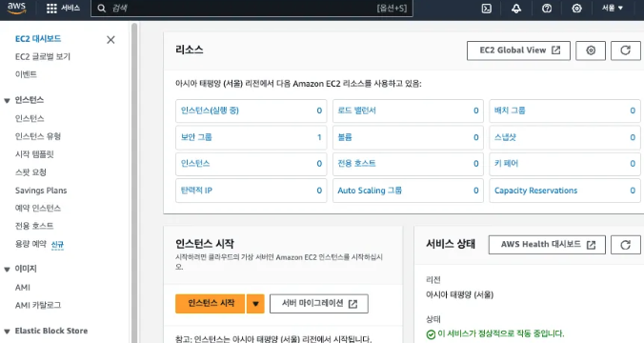Click the 신규 badge link
Viewport: 644px width, 343px height.
point(57,245)
